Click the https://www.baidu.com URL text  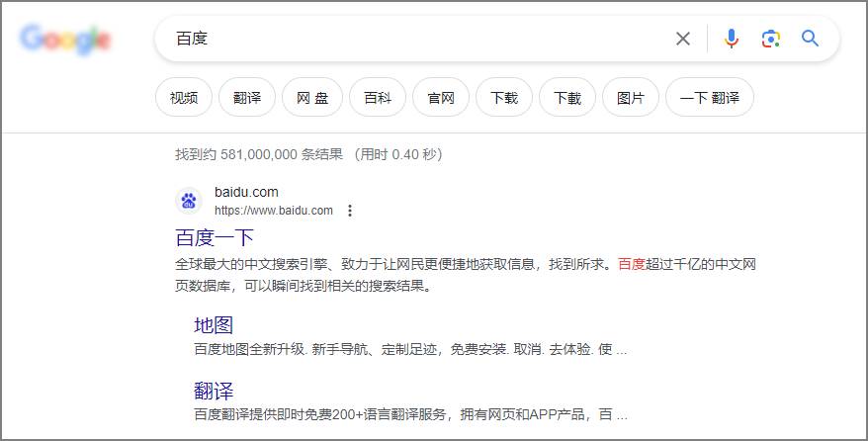[x=274, y=211]
